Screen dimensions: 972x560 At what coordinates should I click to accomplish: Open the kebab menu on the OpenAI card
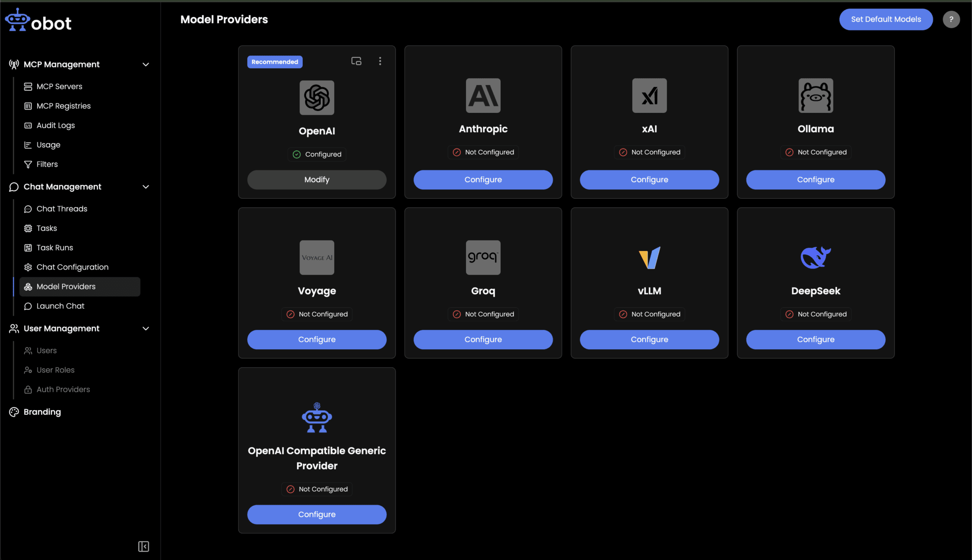[380, 61]
